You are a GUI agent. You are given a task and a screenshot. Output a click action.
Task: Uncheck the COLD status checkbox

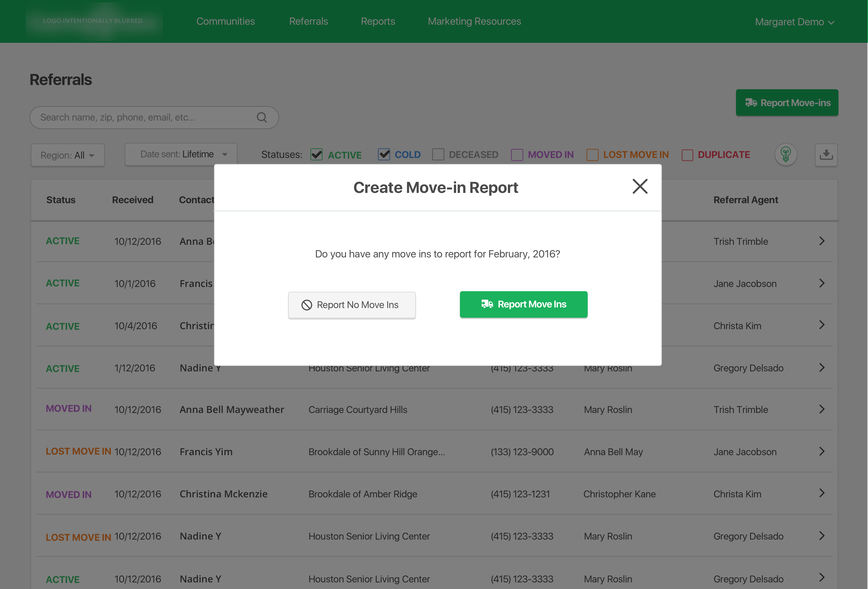point(384,154)
